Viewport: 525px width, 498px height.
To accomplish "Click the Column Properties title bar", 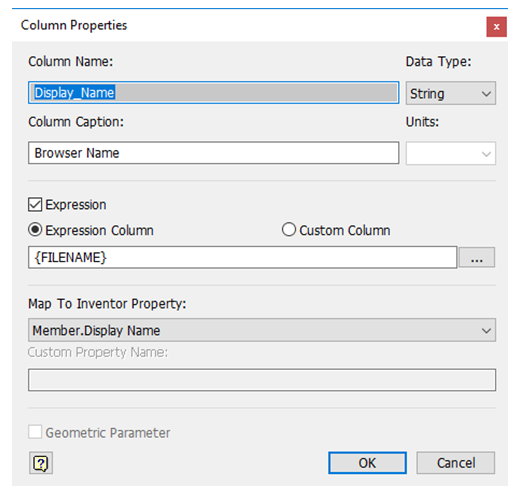I will (249, 25).
